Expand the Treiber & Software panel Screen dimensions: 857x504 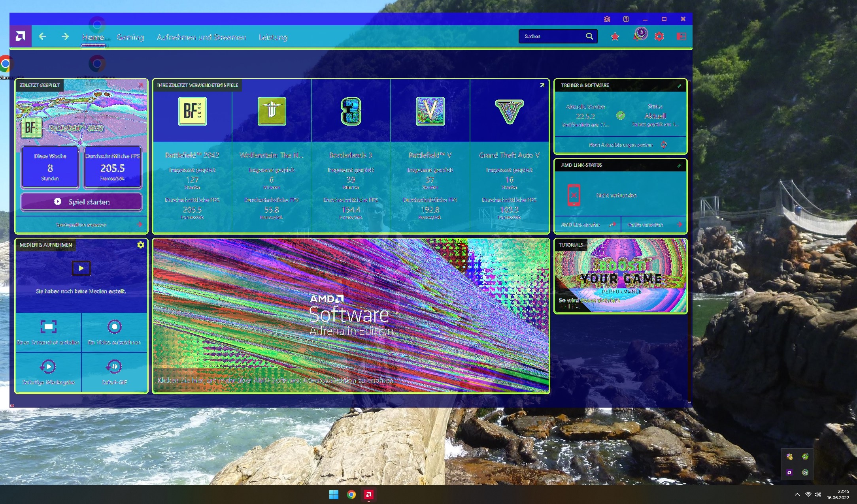click(679, 85)
